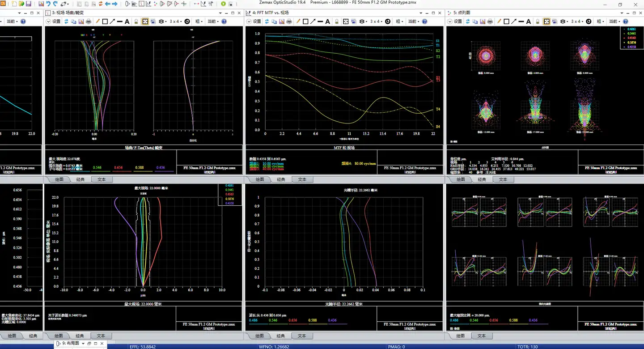Open the 3 x 4 dropdown in spot diagram window
This screenshot has height=349, width=644.
point(576,21)
